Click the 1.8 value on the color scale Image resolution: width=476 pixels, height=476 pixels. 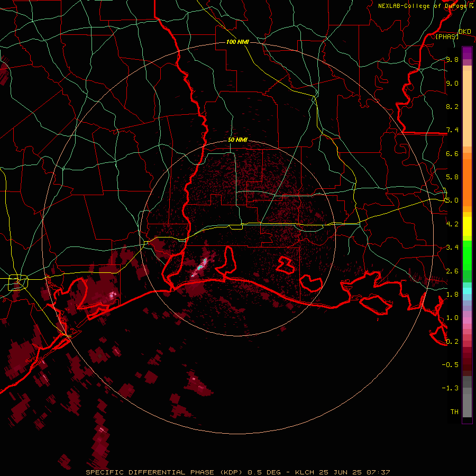(452, 295)
